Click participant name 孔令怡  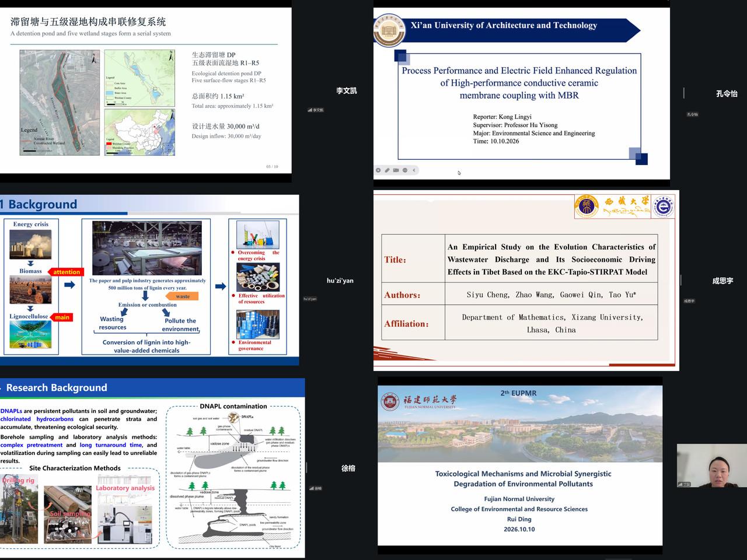(727, 93)
